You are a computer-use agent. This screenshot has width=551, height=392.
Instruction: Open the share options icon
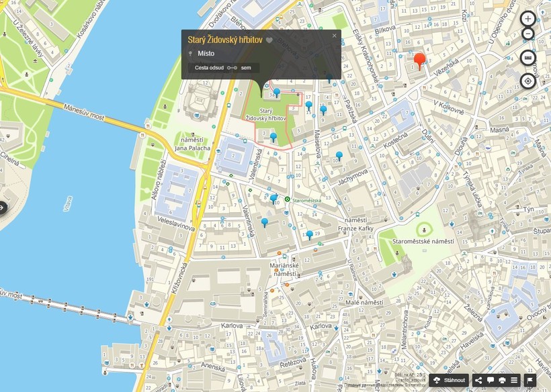click(478, 380)
